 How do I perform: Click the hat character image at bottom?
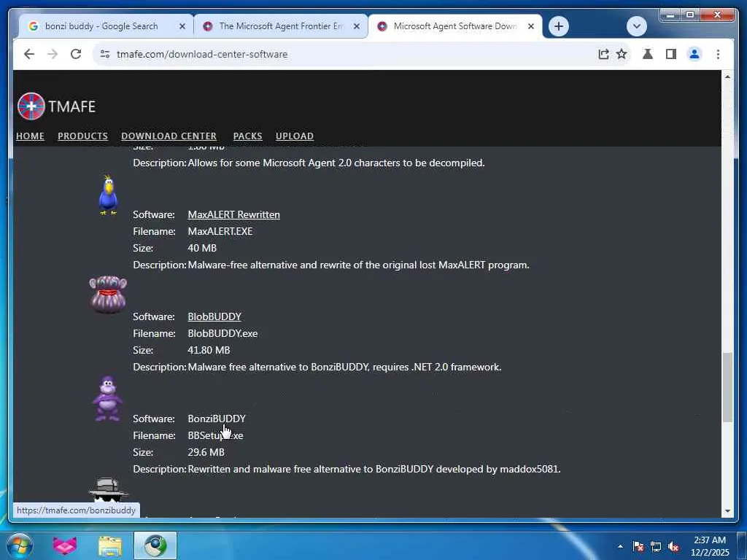[108, 491]
